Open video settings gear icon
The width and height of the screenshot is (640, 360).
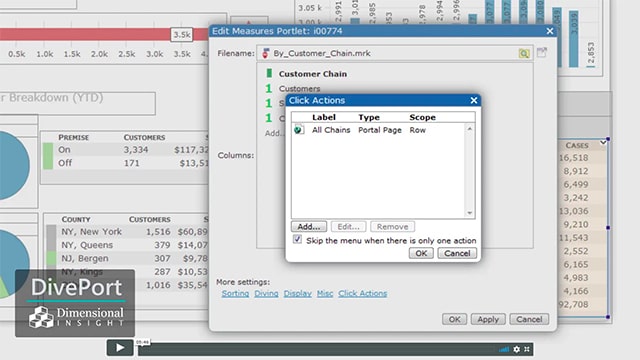[517, 349]
